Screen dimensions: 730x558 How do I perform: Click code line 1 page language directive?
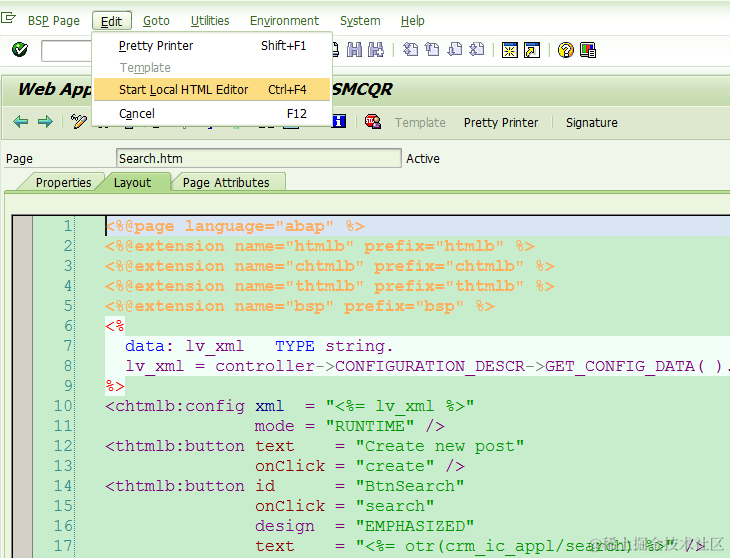[x=235, y=226]
